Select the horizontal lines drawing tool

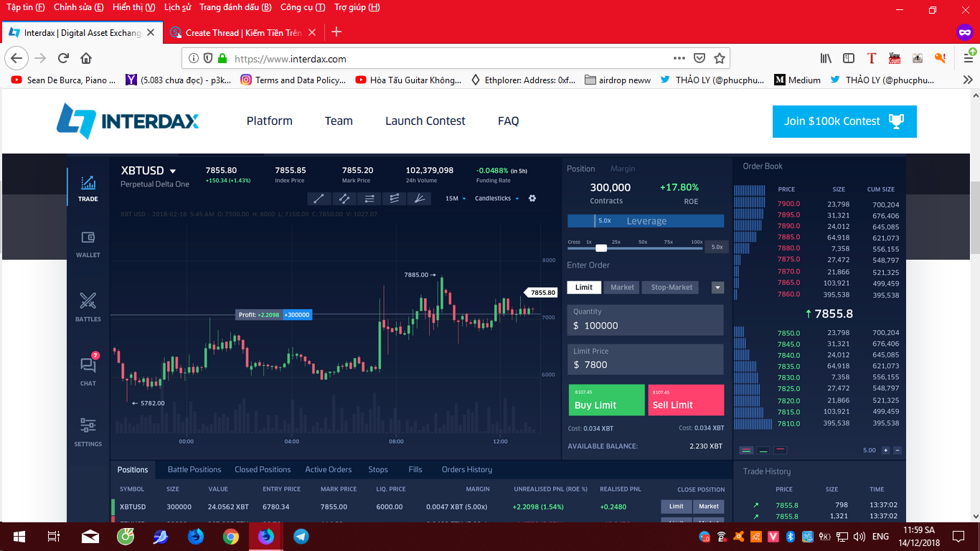point(368,199)
